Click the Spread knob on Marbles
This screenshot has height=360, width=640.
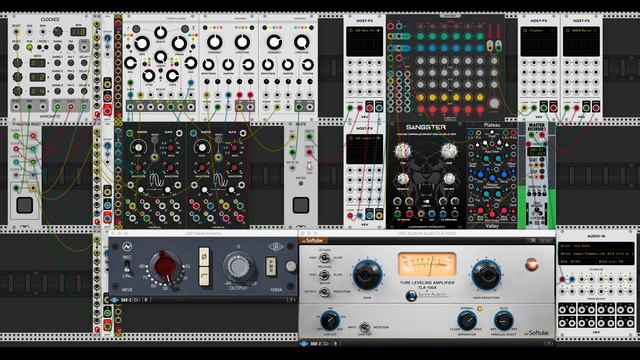(179, 43)
